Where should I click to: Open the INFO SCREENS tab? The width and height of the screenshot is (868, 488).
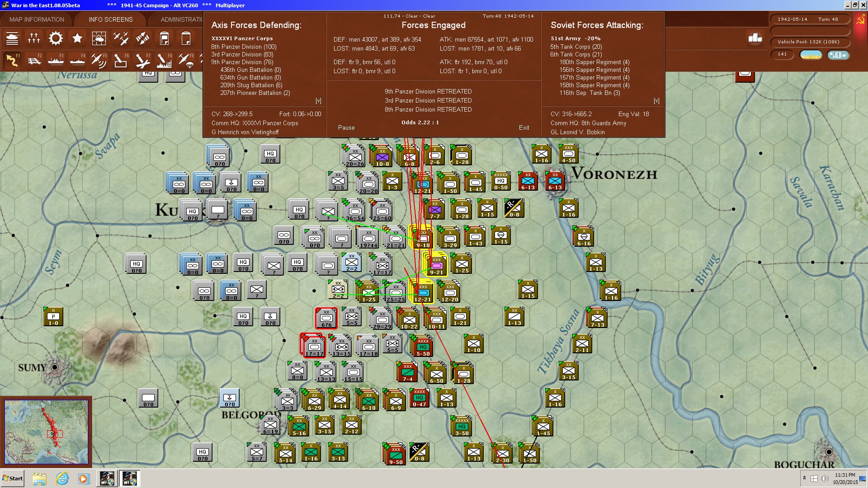click(x=111, y=19)
